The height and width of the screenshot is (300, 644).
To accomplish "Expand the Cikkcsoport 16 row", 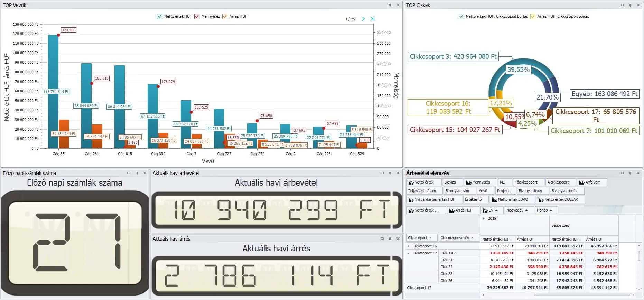I will 409,246.
